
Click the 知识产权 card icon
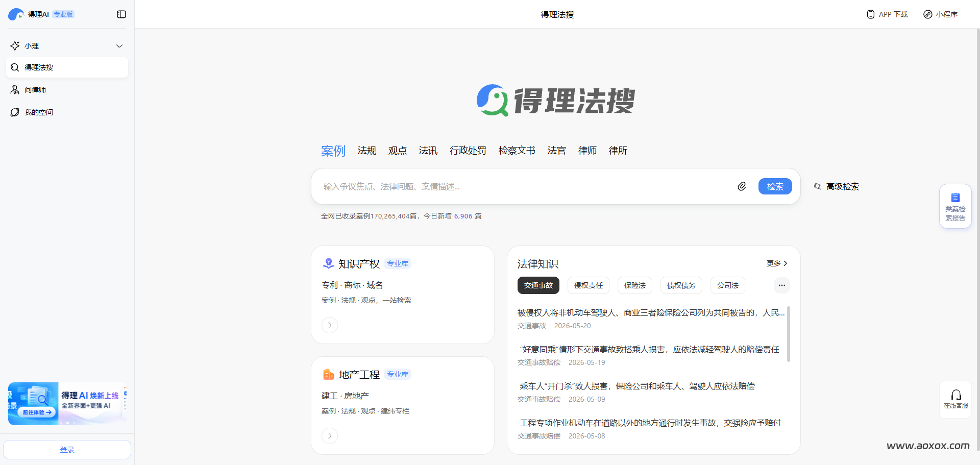point(329,263)
